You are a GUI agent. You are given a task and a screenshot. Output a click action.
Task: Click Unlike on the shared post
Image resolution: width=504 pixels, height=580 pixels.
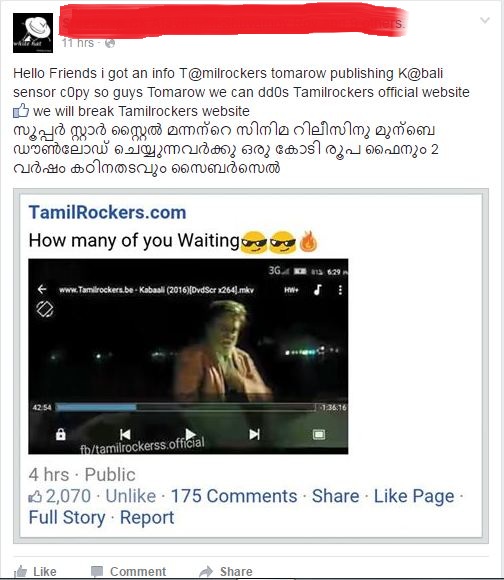pyautogui.click(x=131, y=496)
